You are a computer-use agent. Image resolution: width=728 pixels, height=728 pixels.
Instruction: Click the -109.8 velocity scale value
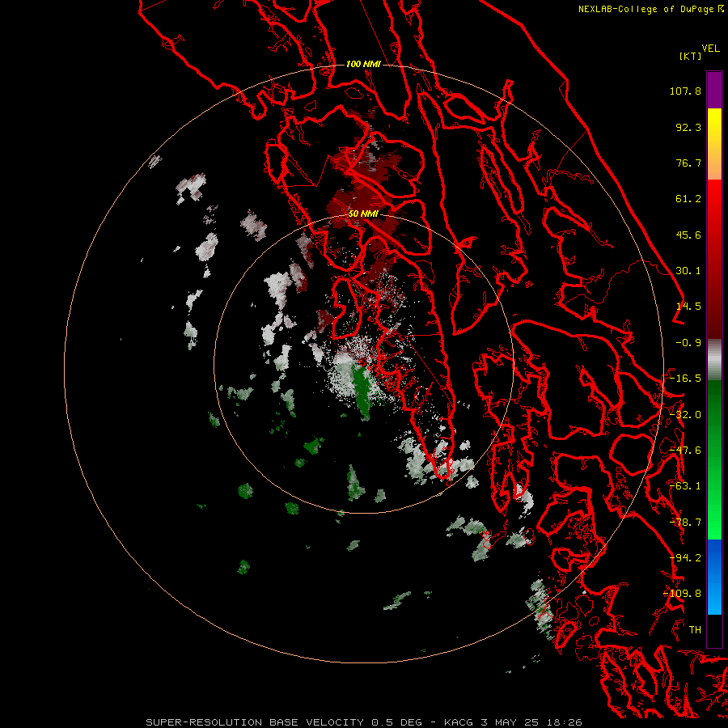[683, 594]
